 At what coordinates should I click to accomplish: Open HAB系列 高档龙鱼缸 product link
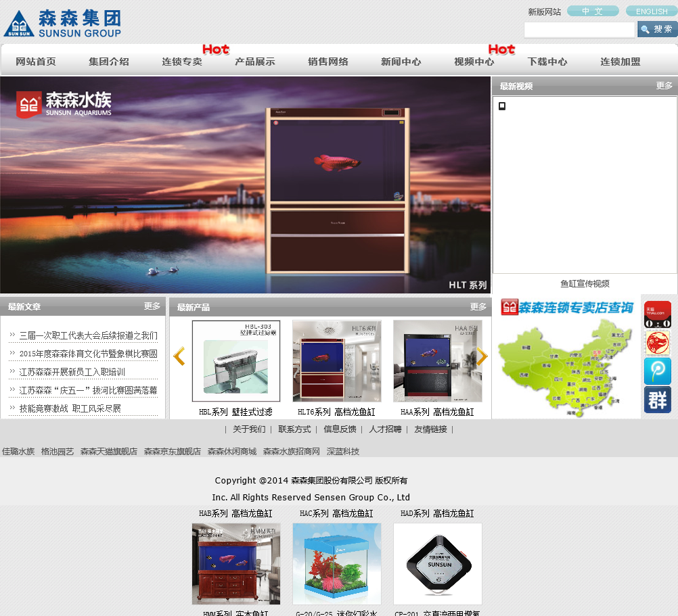click(x=235, y=513)
